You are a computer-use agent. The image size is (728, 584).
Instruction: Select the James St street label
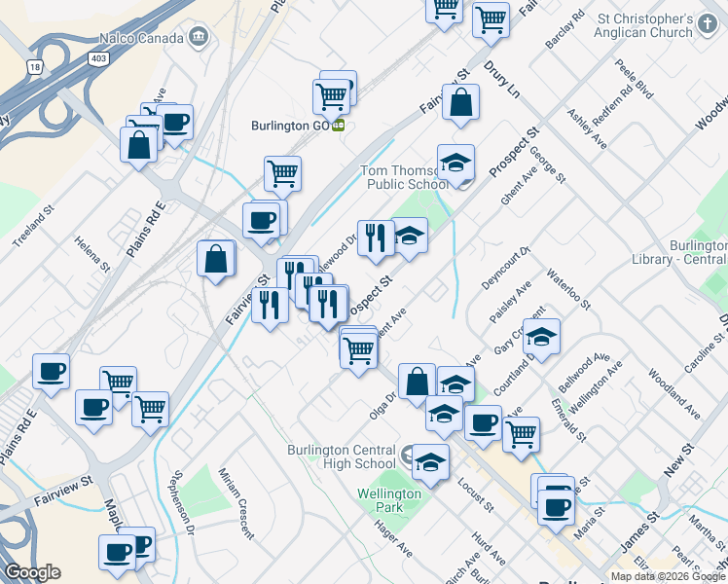[x=640, y=532]
